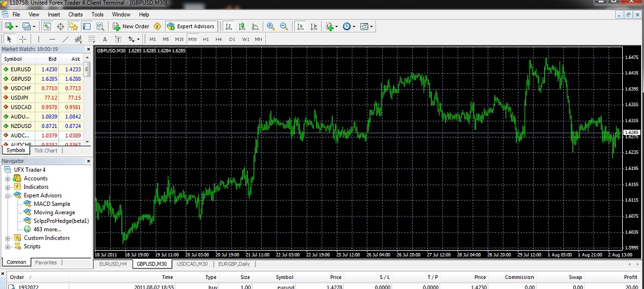
Task: Select the equidistant channel tool
Action: point(78,39)
